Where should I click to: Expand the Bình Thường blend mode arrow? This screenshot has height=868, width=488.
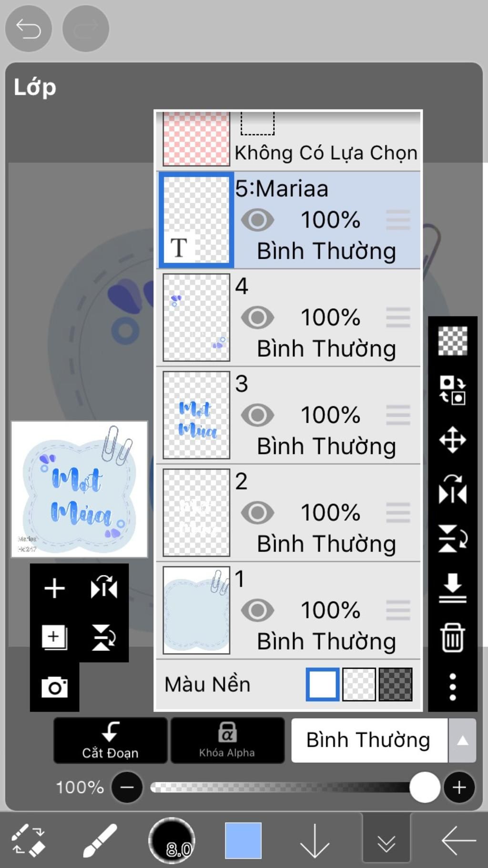[x=462, y=740]
